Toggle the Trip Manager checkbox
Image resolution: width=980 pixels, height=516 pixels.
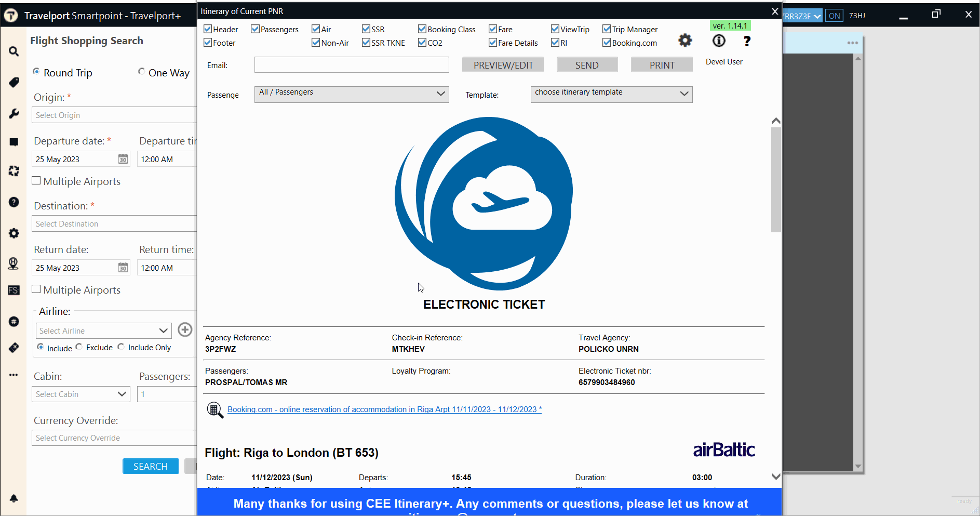[607, 29]
